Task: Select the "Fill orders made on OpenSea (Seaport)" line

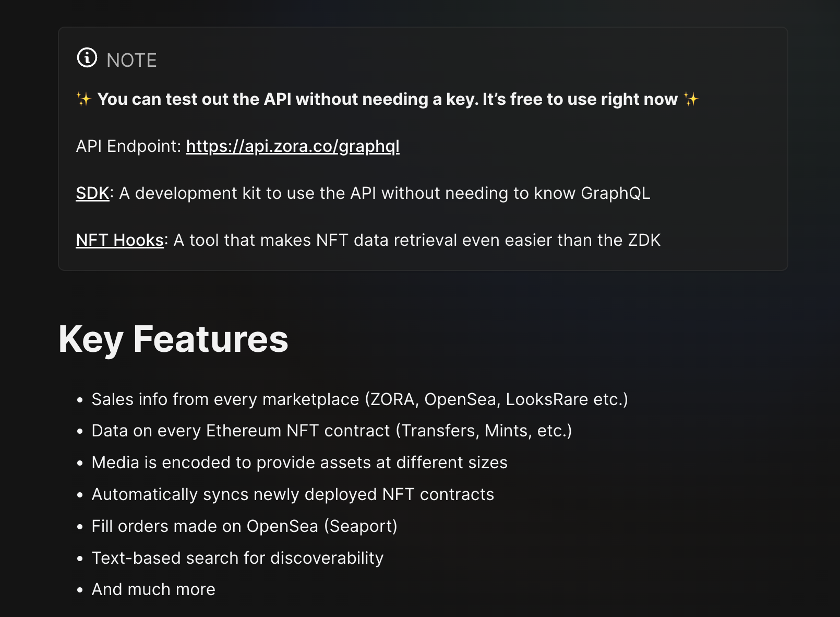Action: 244,526
